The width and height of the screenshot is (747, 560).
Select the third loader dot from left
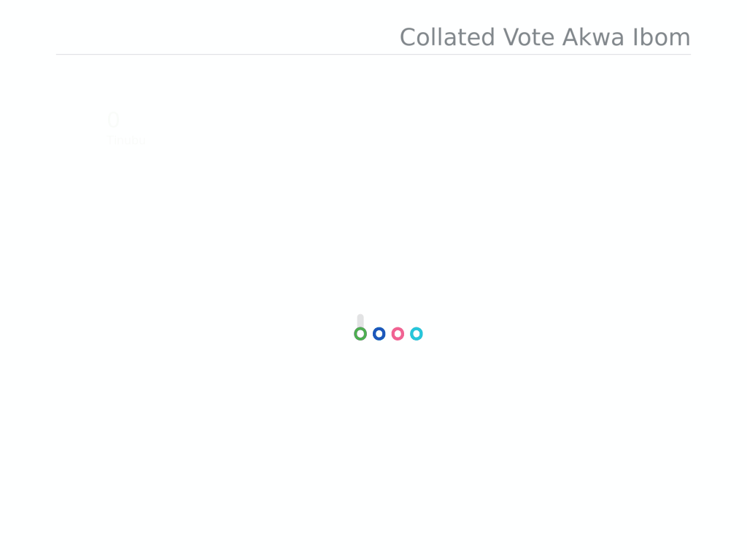398,334
